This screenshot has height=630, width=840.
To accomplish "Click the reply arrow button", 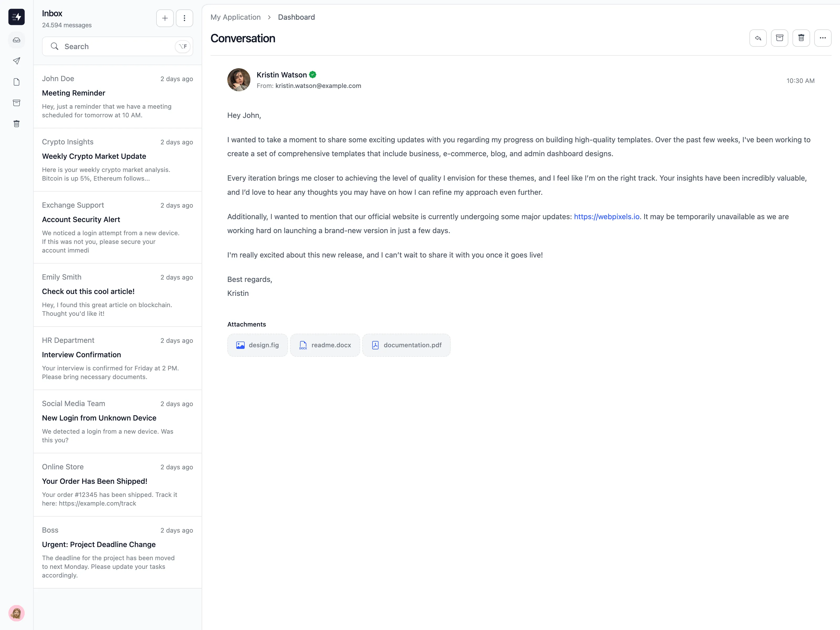I will click(758, 38).
